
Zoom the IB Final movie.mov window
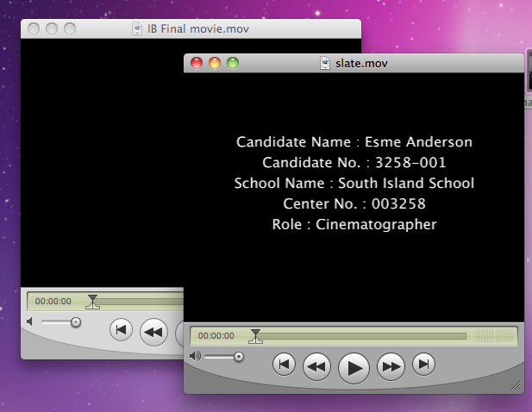pyautogui.click(x=70, y=28)
